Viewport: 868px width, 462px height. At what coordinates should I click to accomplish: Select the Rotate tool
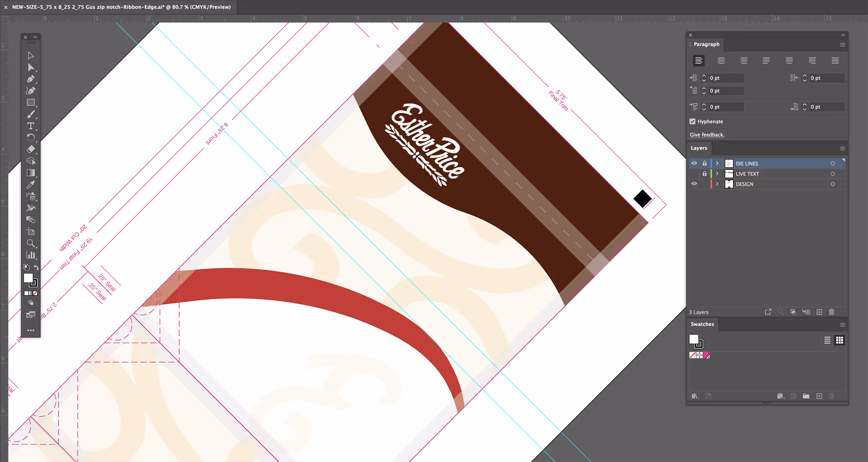pyautogui.click(x=31, y=138)
